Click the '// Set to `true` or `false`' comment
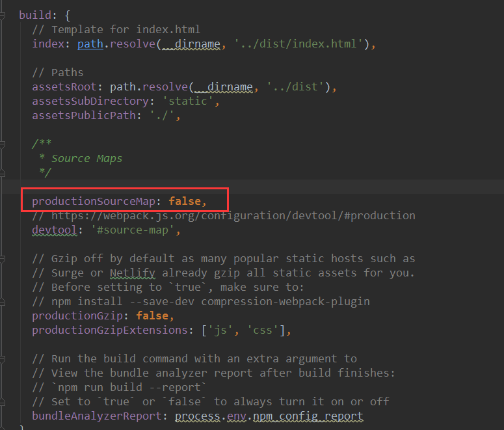 tap(211, 401)
